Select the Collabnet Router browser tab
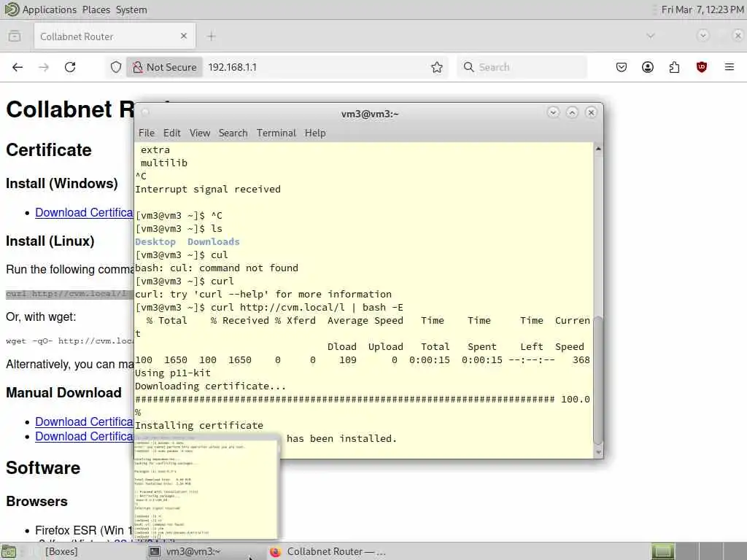The width and height of the screenshot is (747, 560). (115, 36)
